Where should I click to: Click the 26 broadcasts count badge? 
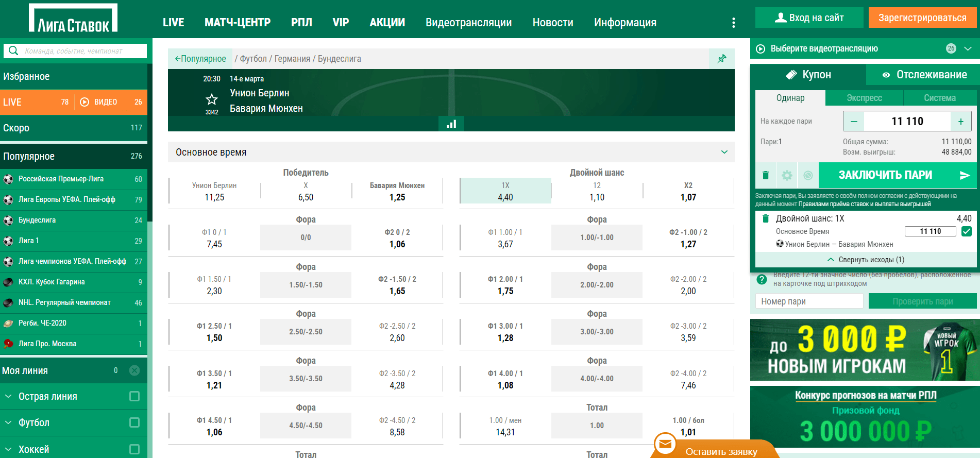[x=951, y=48]
